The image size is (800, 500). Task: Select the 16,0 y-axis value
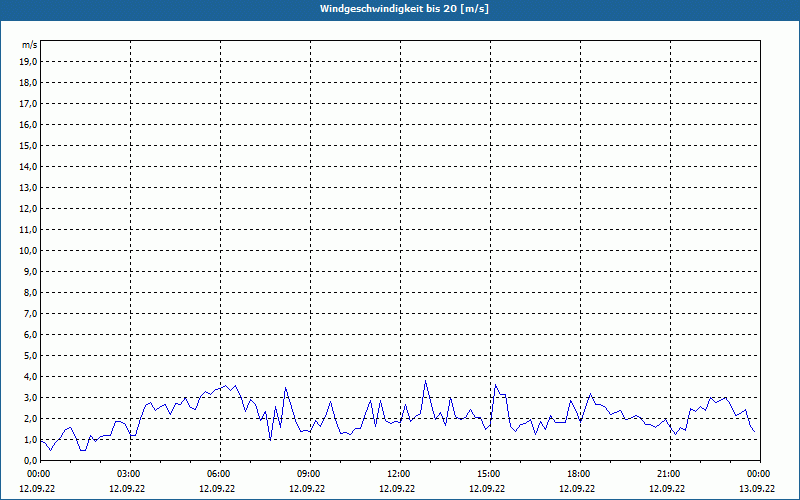click(29, 124)
